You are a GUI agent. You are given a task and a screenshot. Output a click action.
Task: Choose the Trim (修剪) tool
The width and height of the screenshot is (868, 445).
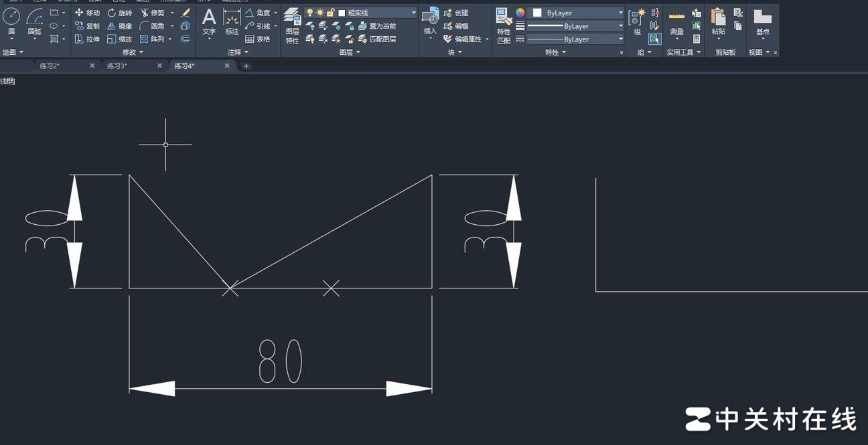(153, 13)
